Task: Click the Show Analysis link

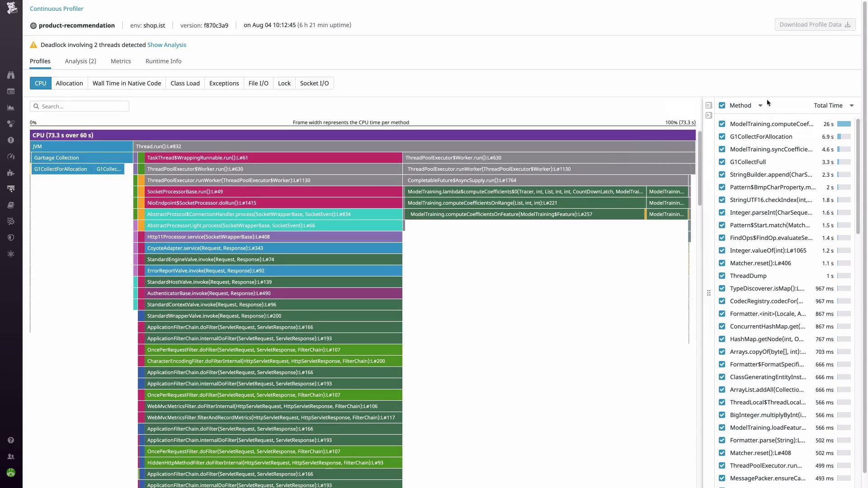Action: pos(166,45)
